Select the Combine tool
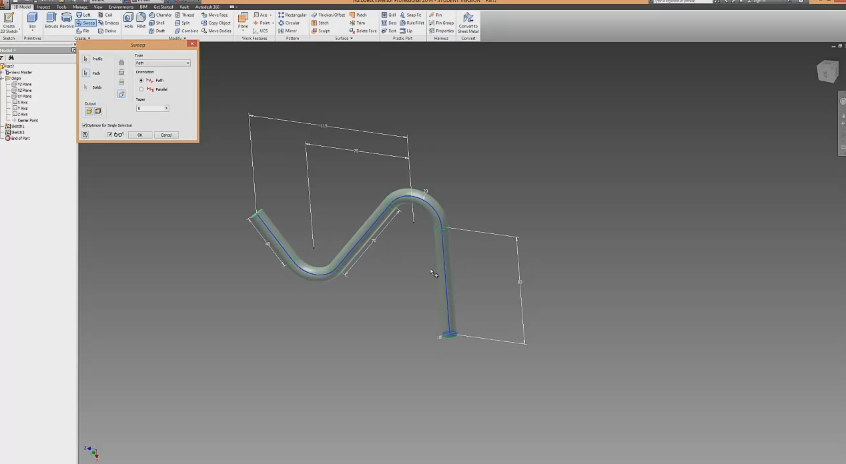Viewport: 846px width, 464px height. [x=186, y=31]
